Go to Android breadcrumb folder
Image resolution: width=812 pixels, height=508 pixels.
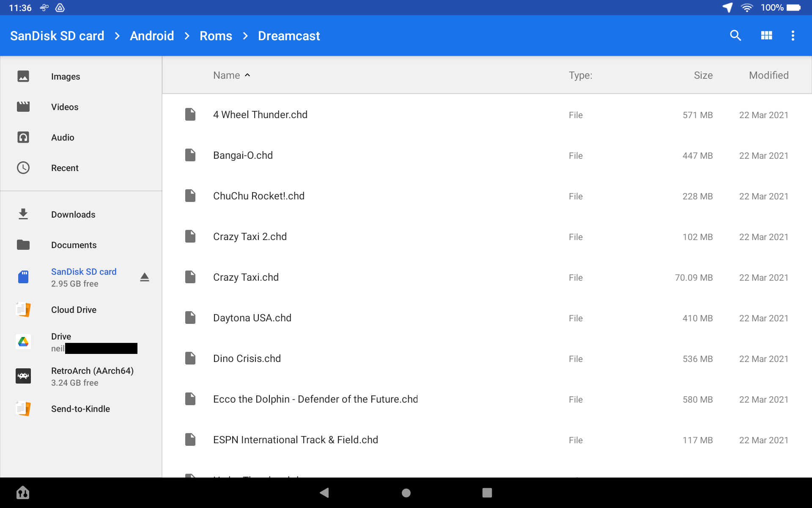(x=152, y=36)
